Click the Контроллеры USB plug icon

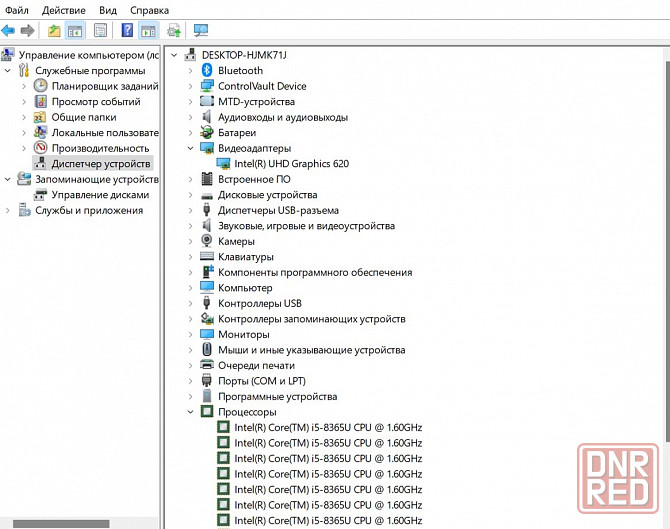pos(207,303)
